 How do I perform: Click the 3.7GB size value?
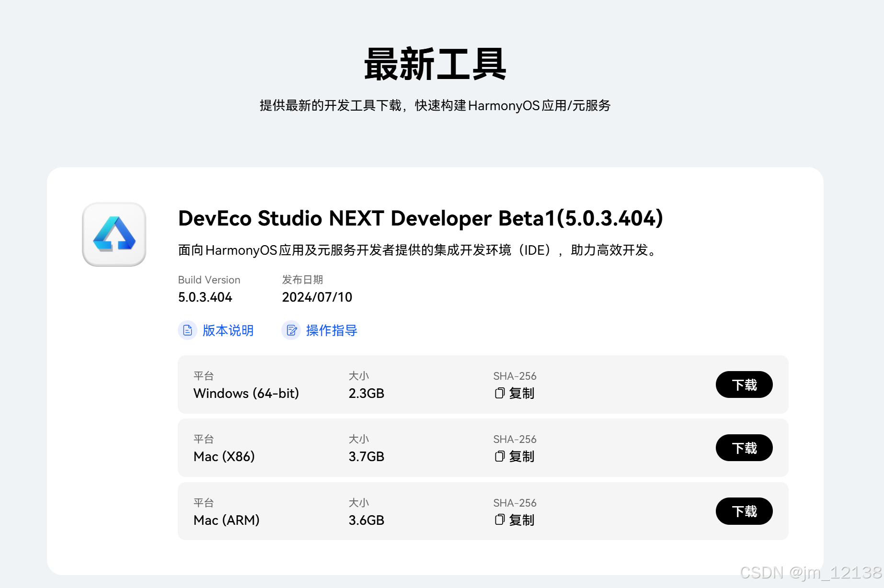click(x=367, y=456)
